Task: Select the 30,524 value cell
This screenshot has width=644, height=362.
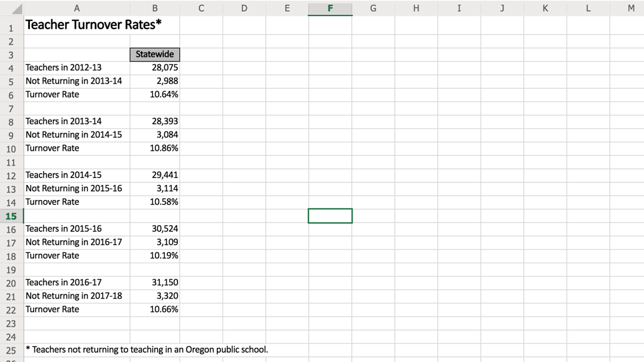Action: (x=155, y=229)
